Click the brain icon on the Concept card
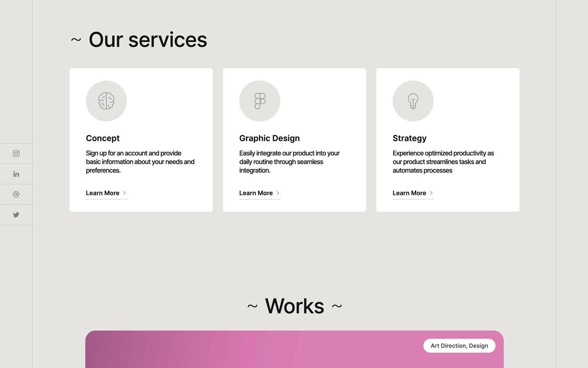The image size is (588, 368). pyautogui.click(x=106, y=101)
